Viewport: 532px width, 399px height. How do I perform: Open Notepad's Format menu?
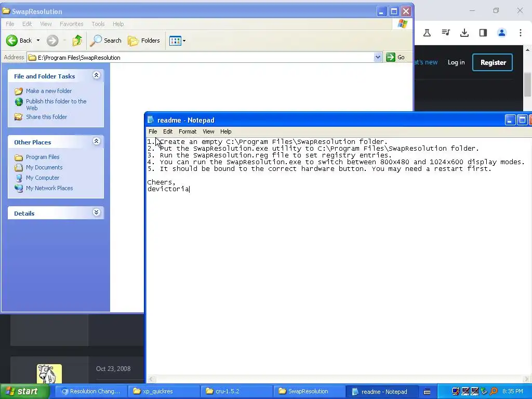tap(188, 131)
